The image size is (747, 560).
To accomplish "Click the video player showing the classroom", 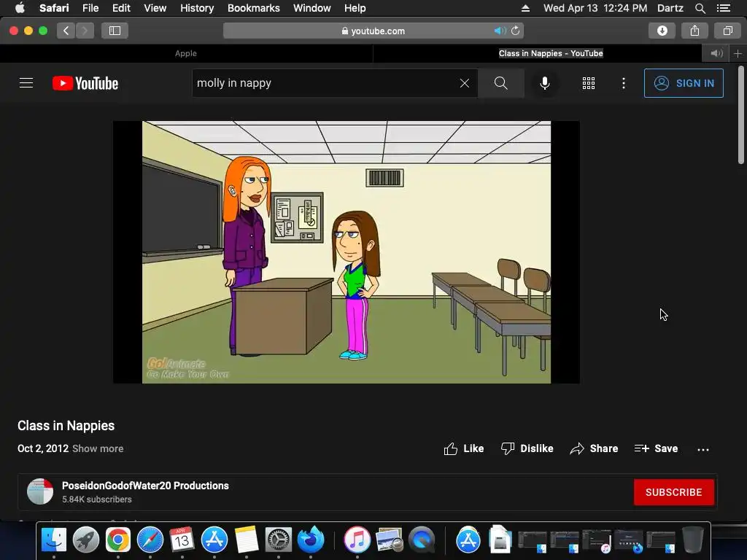I will coord(347,252).
